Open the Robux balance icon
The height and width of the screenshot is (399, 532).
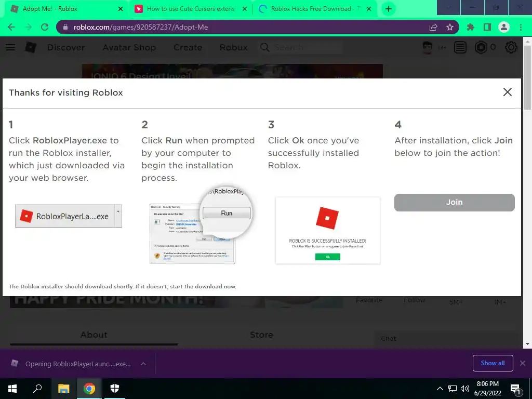(481, 47)
